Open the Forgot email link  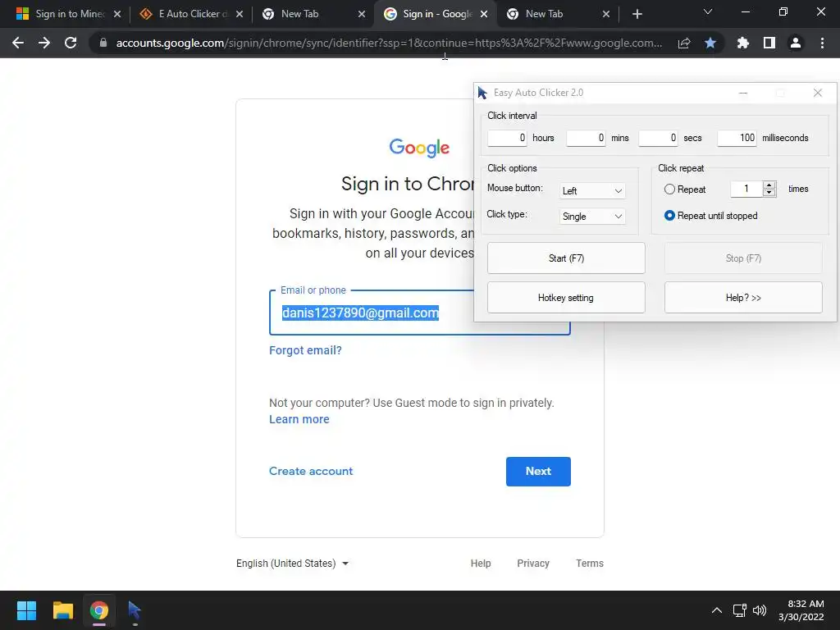coord(305,350)
